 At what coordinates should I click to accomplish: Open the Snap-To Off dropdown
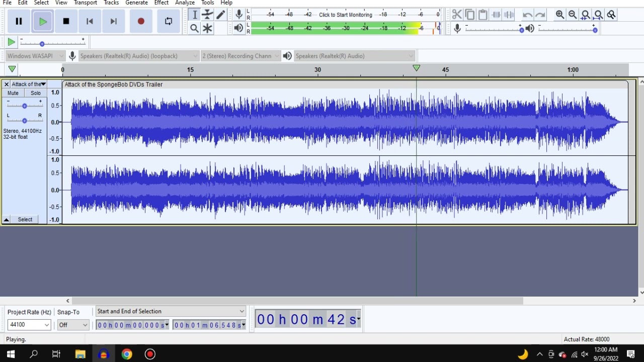[73, 325]
